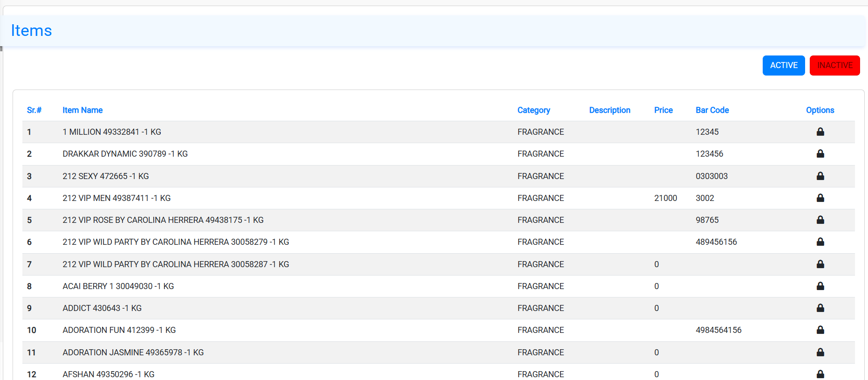
Task: Click lock icon for 212 VIP MEN row
Action: pos(820,198)
